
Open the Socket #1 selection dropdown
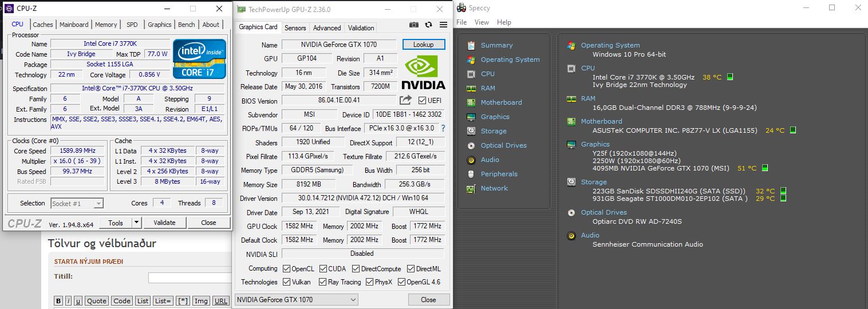(x=77, y=203)
